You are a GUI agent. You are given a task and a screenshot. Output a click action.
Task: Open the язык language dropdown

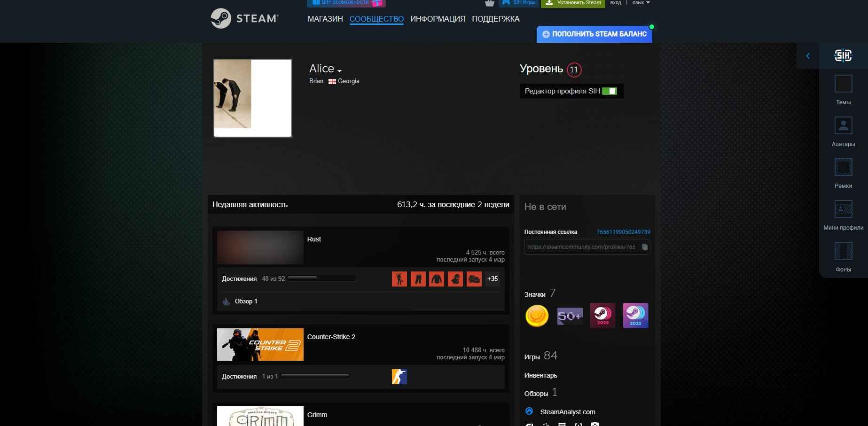coord(641,3)
